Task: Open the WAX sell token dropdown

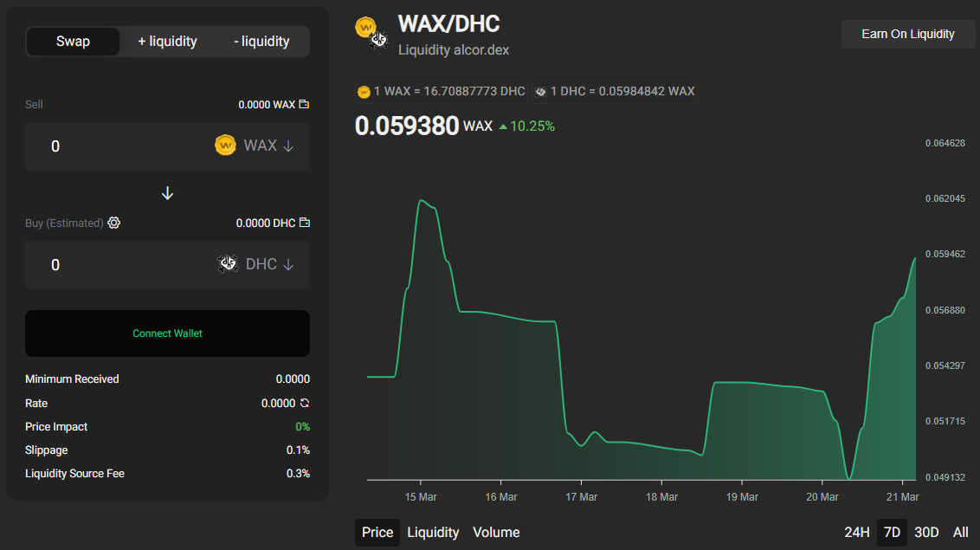Action: [268, 146]
